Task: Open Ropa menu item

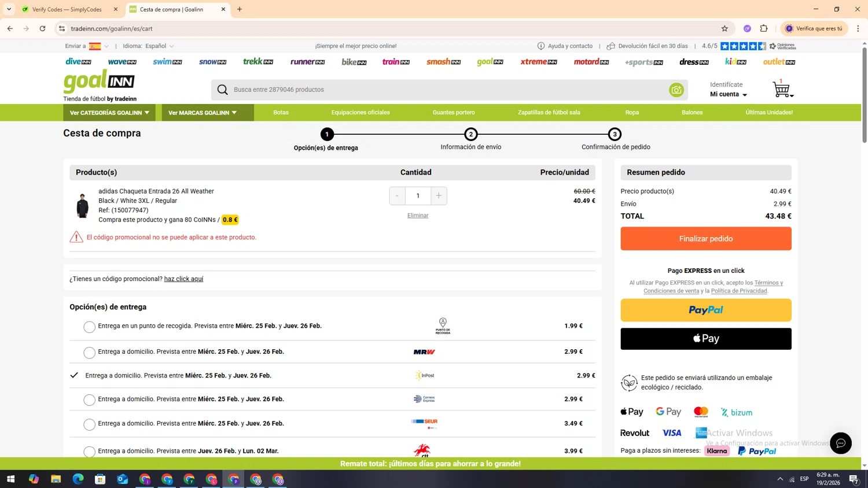Action: coord(632,113)
